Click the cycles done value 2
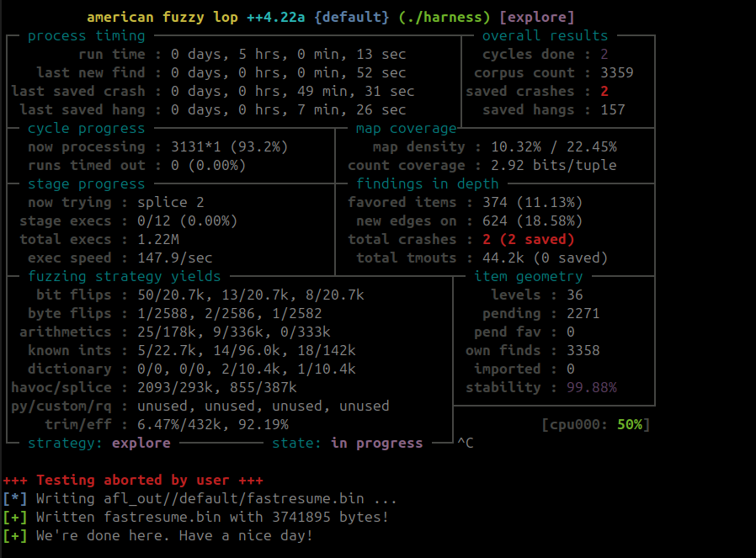The image size is (756, 558). (x=604, y=55)
